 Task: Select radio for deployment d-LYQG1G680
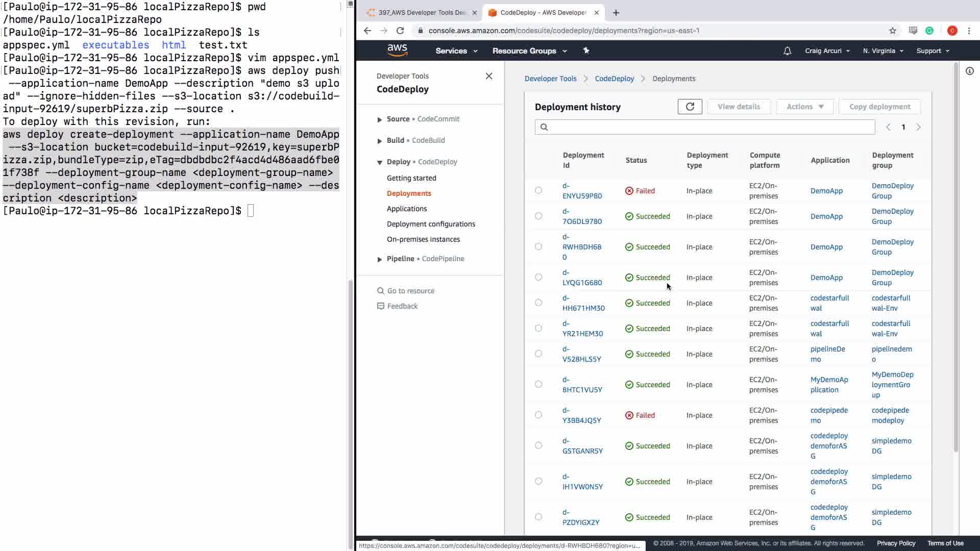pos(538,277)
